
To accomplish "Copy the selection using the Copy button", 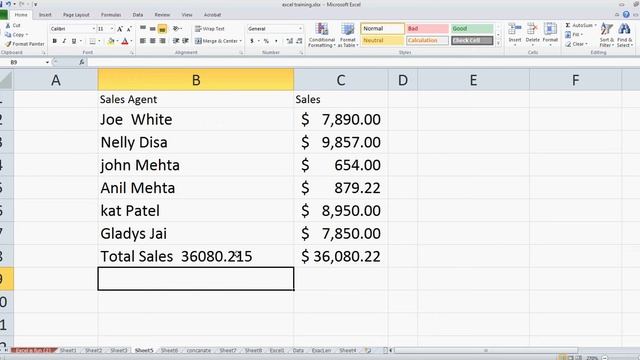I will coord(16,35).
